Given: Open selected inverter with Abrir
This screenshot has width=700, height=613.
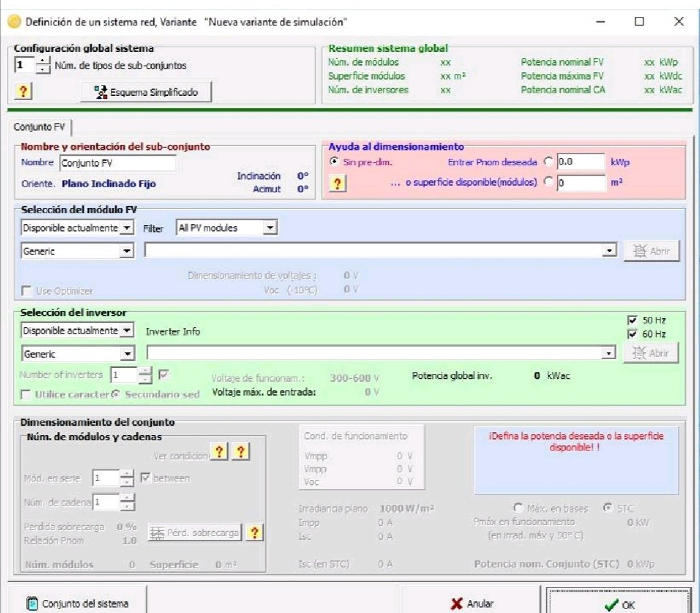Looking at the screenshot, I should point(651,353).
